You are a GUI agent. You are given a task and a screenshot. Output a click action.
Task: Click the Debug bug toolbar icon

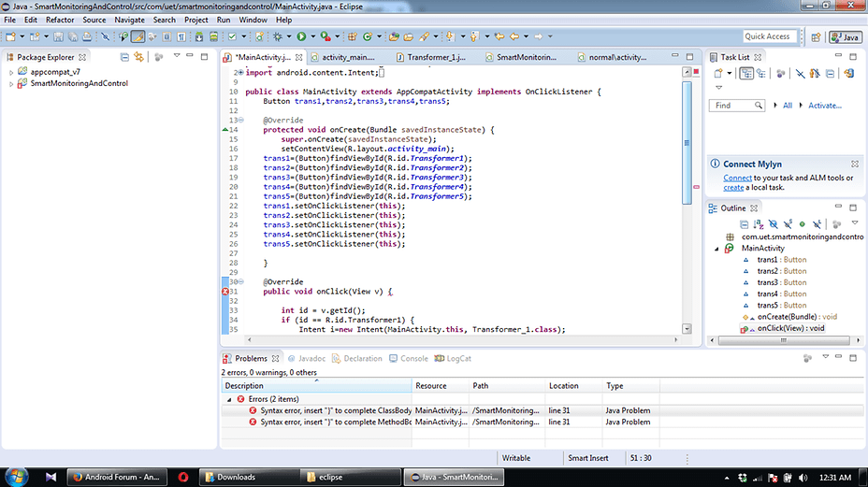tap(278, 36)
